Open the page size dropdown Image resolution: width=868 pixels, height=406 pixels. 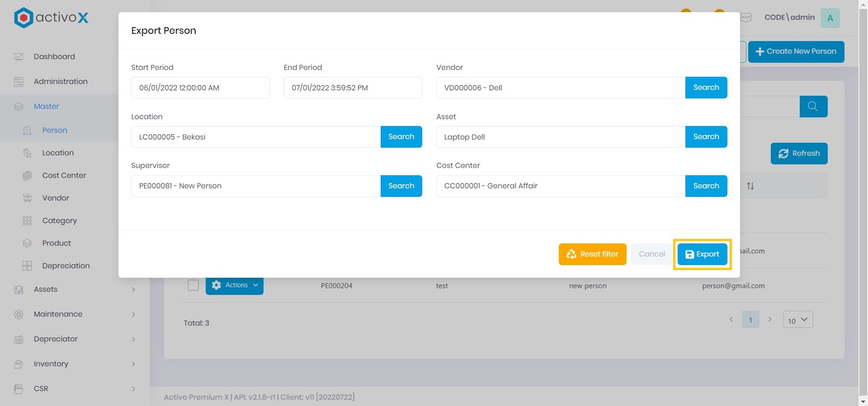(x=797, y=320)
